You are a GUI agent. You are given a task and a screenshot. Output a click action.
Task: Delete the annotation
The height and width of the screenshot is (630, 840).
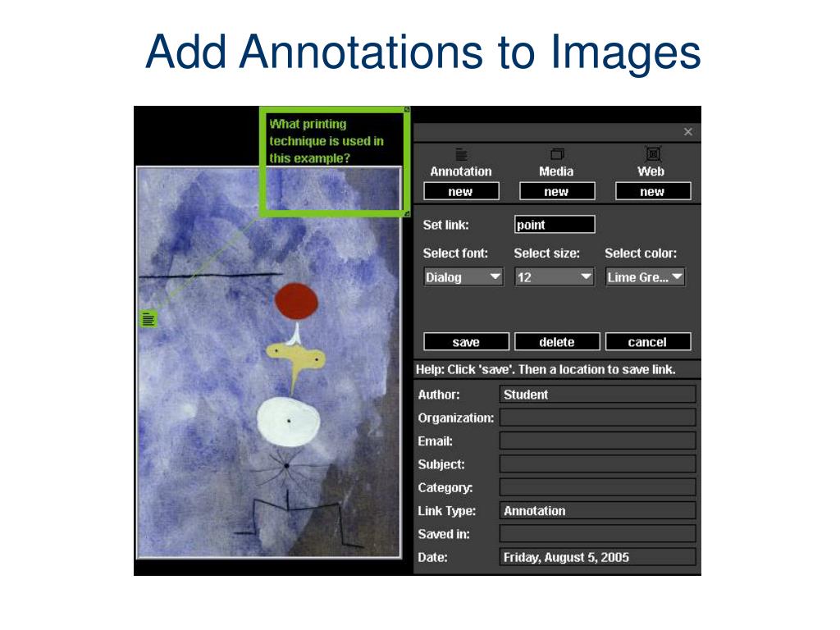coord(557,342)
